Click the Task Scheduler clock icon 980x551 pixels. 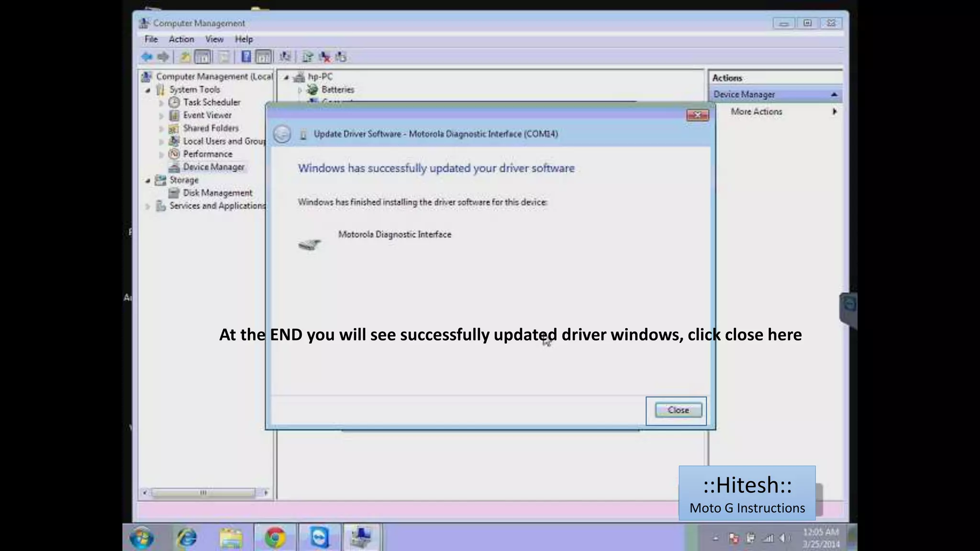point(174,102)
